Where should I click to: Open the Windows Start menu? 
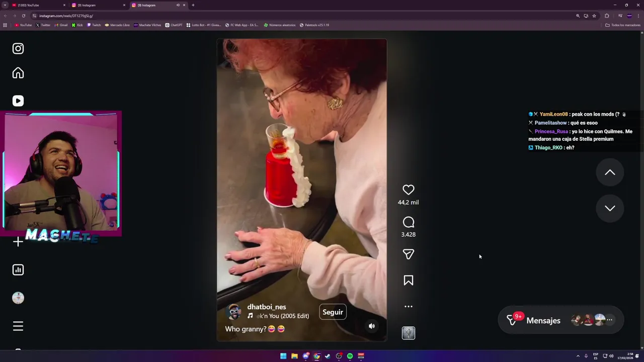[283, 356]
